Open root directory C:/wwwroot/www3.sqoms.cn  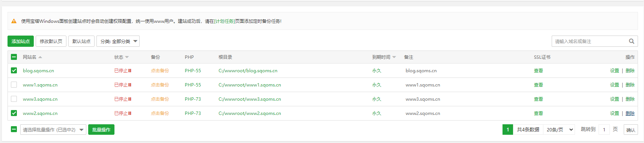point(250,99)
